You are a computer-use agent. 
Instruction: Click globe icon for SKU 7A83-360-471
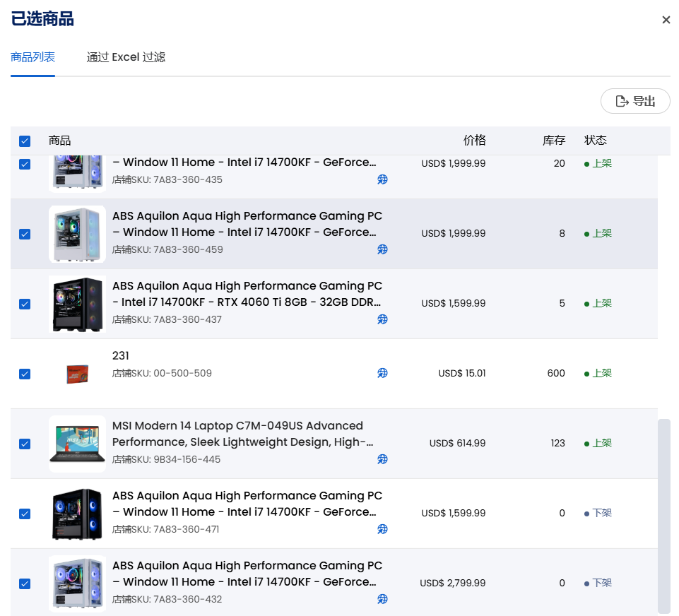[382, 529]
